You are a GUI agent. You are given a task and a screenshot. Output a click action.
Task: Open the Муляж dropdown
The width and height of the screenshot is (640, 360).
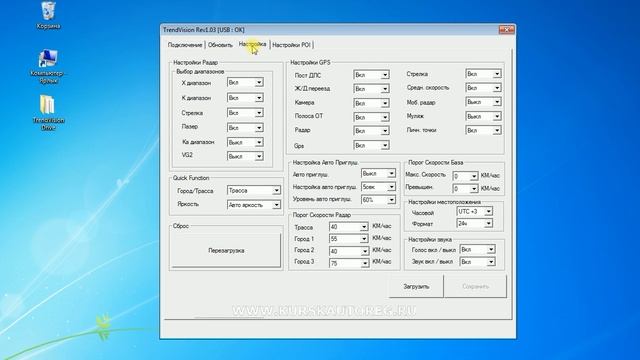tap(483, 116)
